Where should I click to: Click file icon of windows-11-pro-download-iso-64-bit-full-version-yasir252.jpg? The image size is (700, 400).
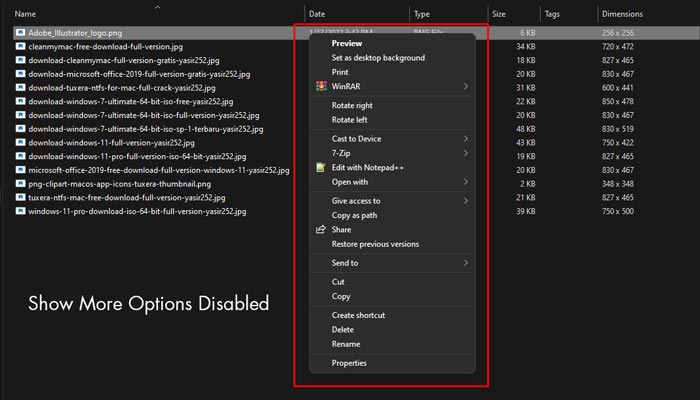click(x=20, y=211)
